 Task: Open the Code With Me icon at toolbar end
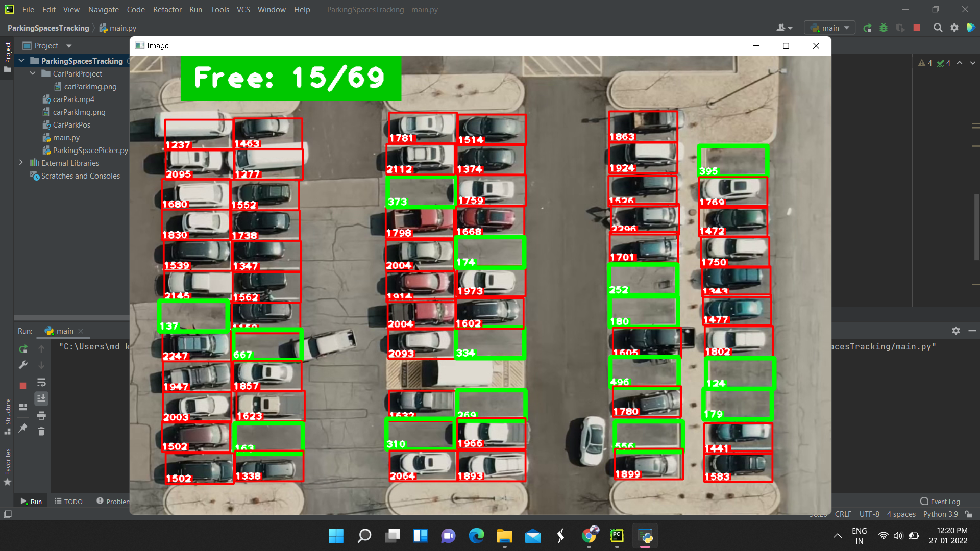971,28
